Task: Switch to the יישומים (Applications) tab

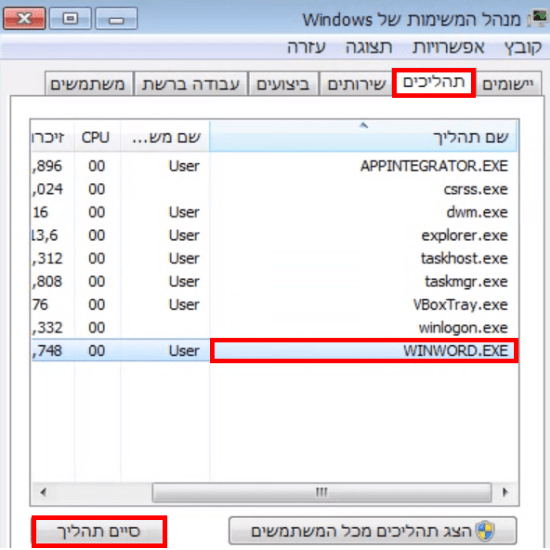Action: click(508, 84)
